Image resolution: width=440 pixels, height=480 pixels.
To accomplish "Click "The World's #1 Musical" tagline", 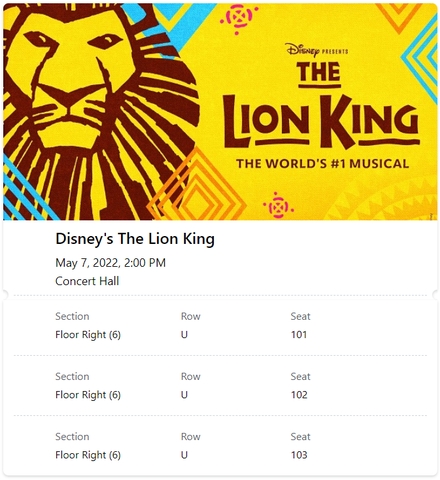I will click(322, 164).
